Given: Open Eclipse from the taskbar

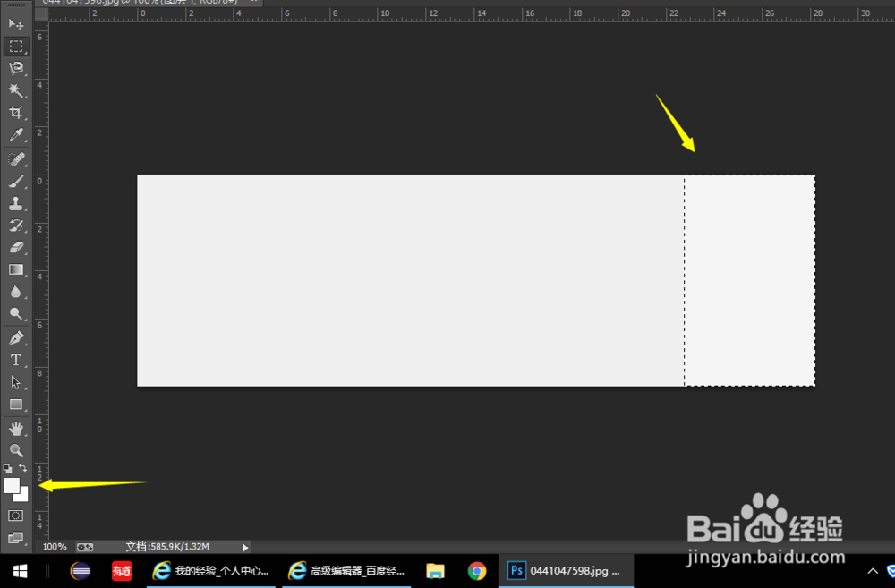Looking at the screenshot, I should 81,571.
